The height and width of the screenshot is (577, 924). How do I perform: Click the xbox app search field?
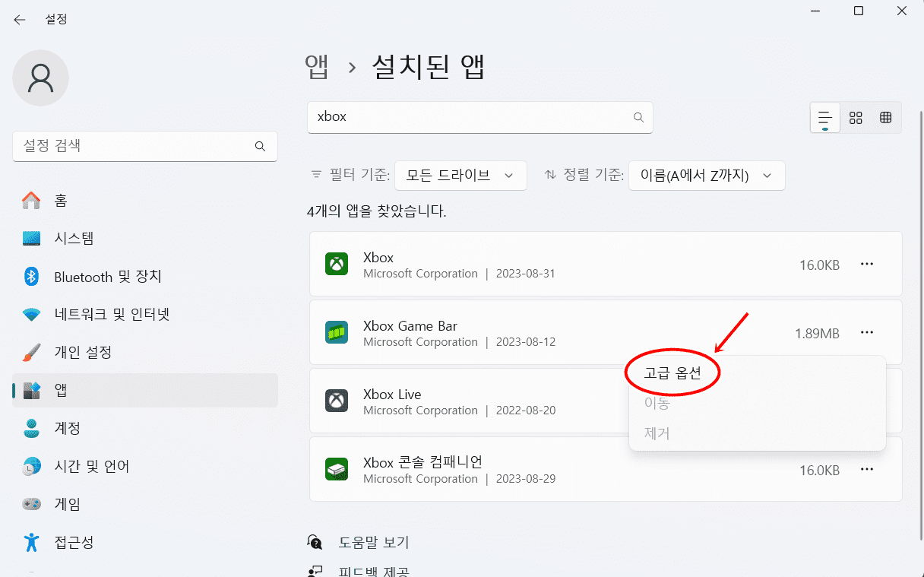pos(479,117)
